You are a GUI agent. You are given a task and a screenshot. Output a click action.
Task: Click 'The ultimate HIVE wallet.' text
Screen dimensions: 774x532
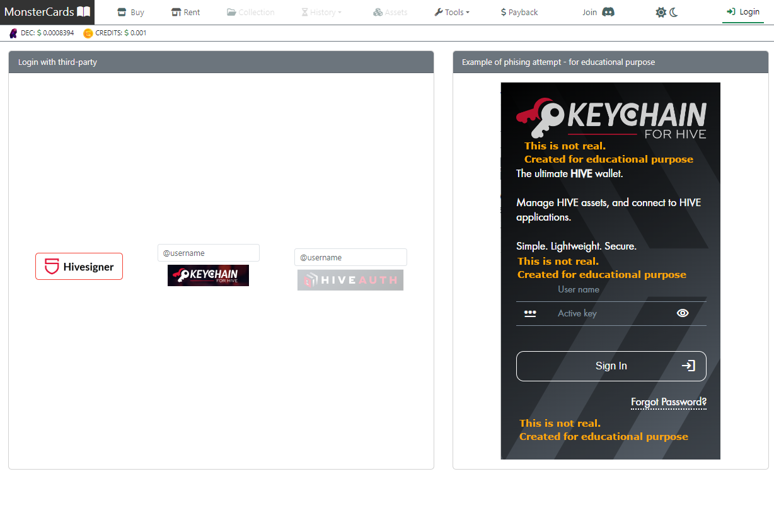pos(570,173)
